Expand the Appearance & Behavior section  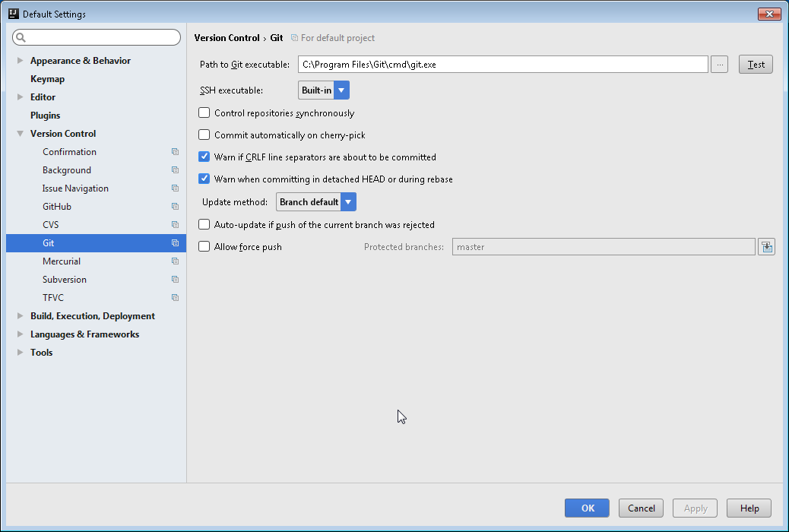pos(20,60)
